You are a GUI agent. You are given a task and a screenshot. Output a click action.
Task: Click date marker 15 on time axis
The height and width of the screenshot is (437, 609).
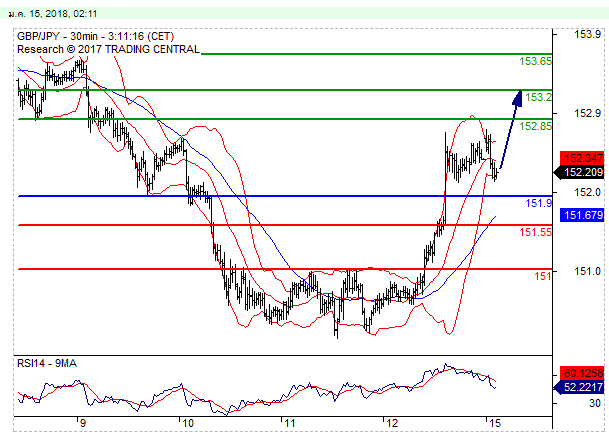tap(495, 423)
